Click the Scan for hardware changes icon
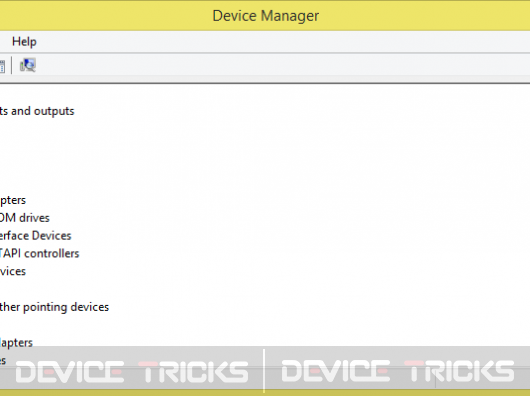 tap(28, 65)
